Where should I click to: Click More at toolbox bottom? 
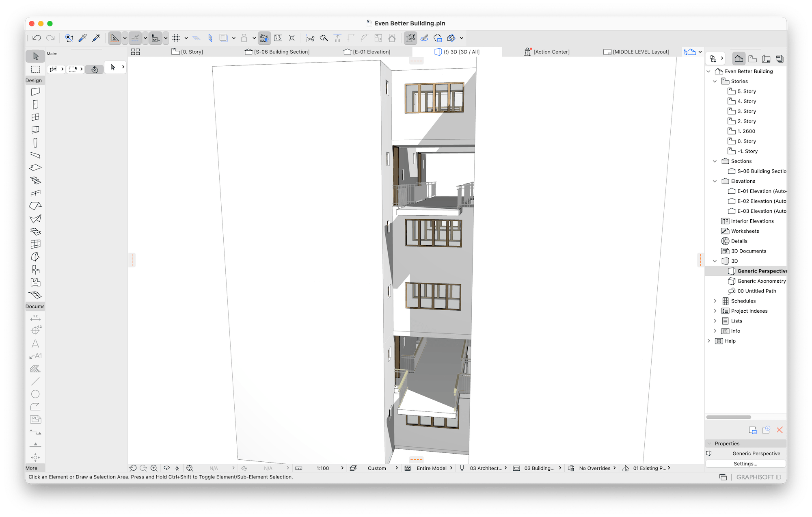[32, 468]
